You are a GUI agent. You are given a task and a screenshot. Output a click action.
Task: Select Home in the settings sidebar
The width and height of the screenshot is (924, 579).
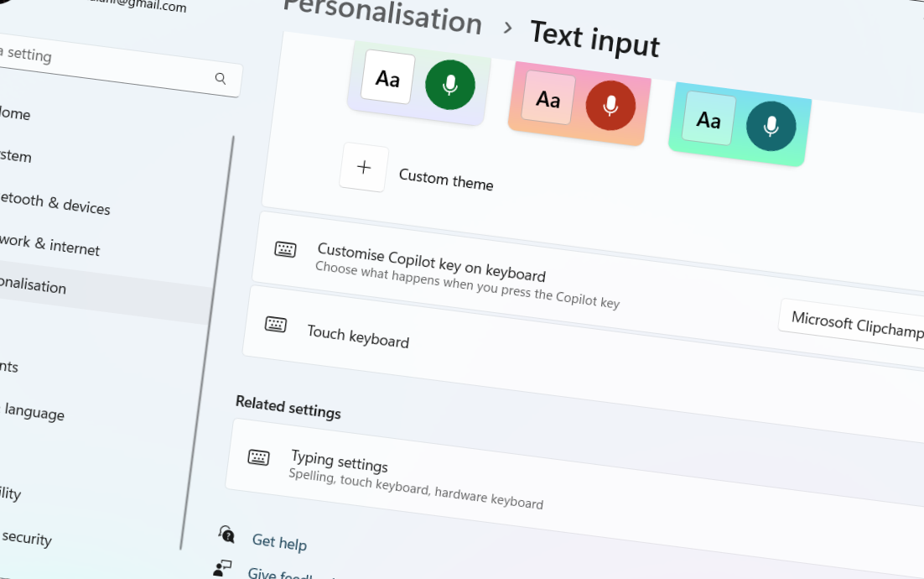pyautogui.click(x=15, y=113)
